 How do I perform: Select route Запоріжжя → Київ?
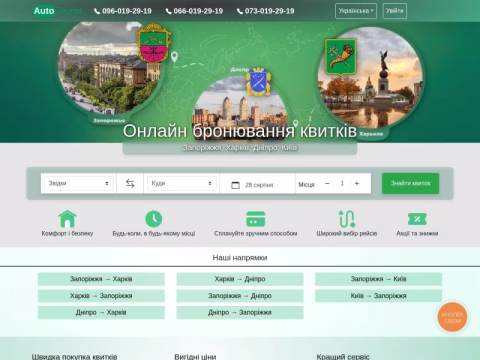point(378,279)
